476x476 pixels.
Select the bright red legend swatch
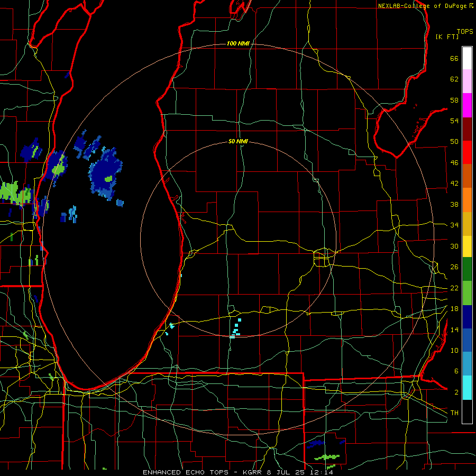pyautogui.click(x=467, y=152)
